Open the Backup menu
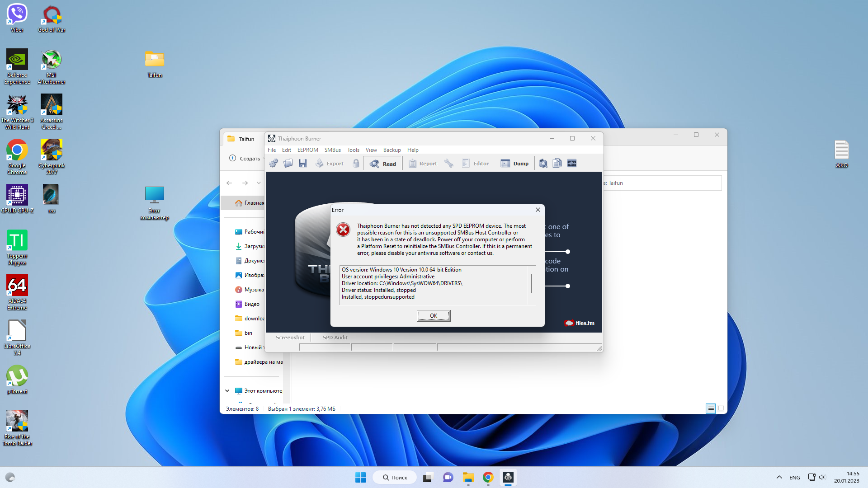 click(392, 150)
